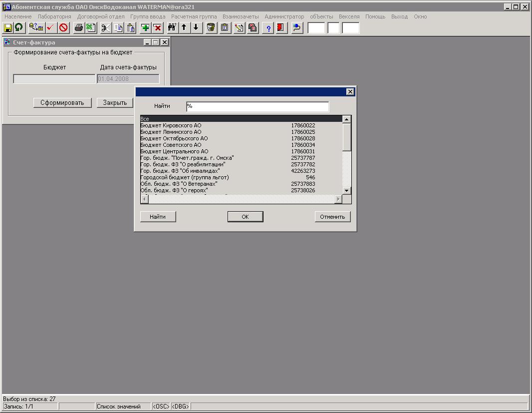Click the Save floppy disk toolbar icon
Viewport: 532px width, 413px height.
pyautogui.click(x=8, y=28)
